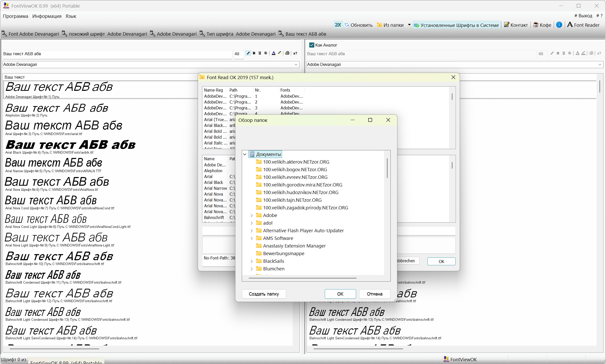
Task: Open the Контакт toolbar icon
Action: point(506,25)
